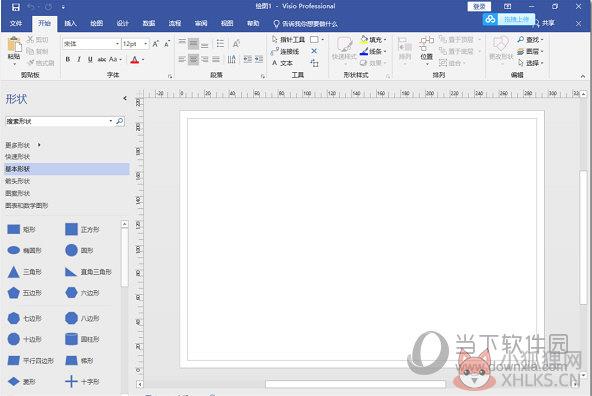Open Layers (图层) in Editing group
The width and height of the screenshot is (592, 396).
pyautogui.click(x=530, y=51)
